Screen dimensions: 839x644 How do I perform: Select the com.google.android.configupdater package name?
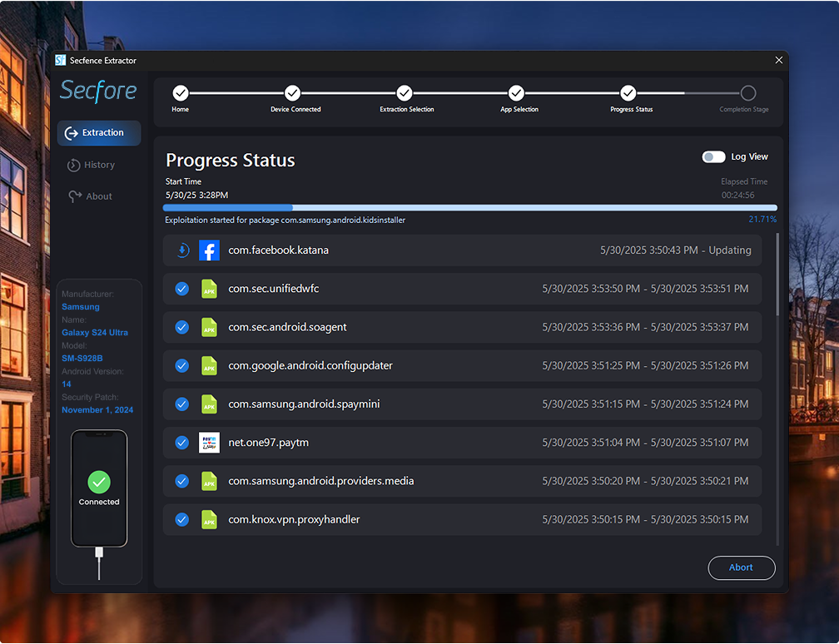point(310,366)
